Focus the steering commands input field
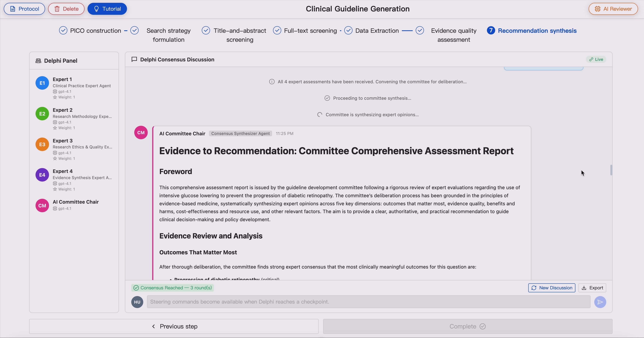This screenshot has height=338, width=644. [369, 302]
